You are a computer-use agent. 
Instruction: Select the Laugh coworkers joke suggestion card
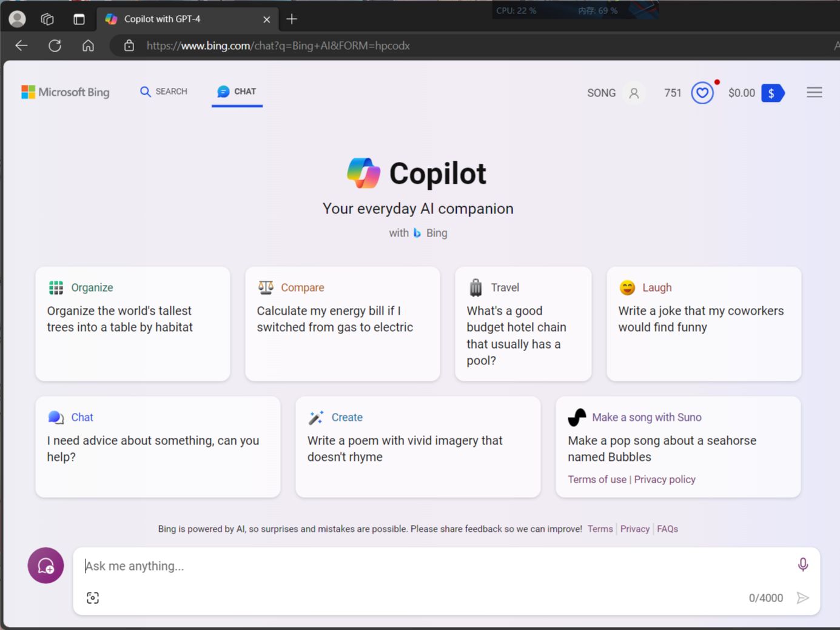coord(704,324)
